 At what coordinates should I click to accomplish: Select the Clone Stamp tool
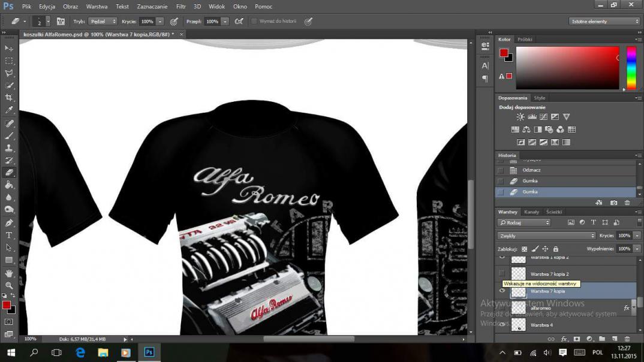pos(8,148)
